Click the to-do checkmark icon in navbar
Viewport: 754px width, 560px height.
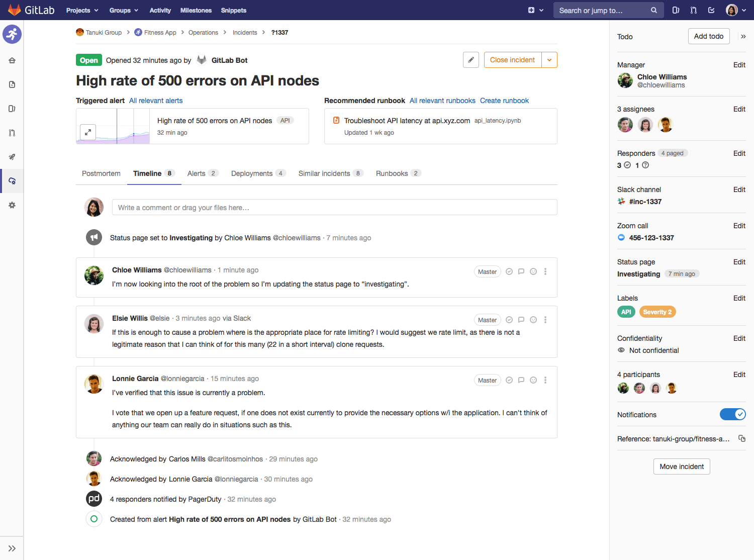711,10
